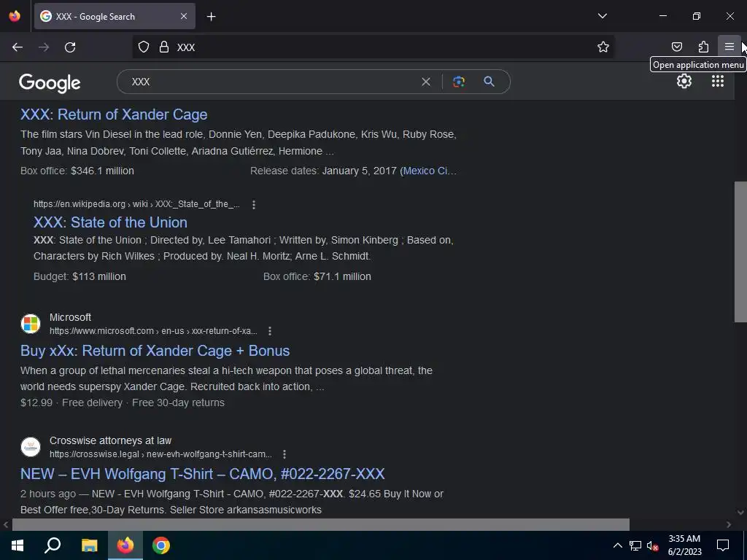Open a new tab with the plus button
This screenshot has height=560, width=747.
[211, 17]
